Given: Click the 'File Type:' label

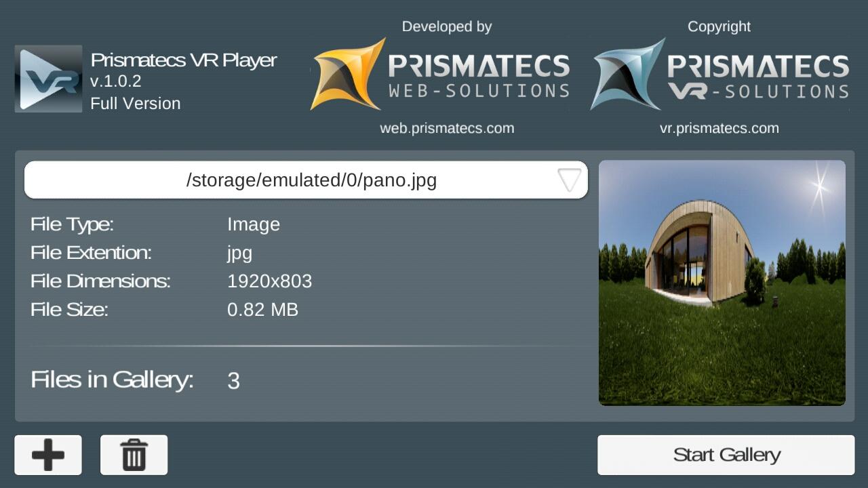Looking at the screenshot, I should [x=72, y=224].
